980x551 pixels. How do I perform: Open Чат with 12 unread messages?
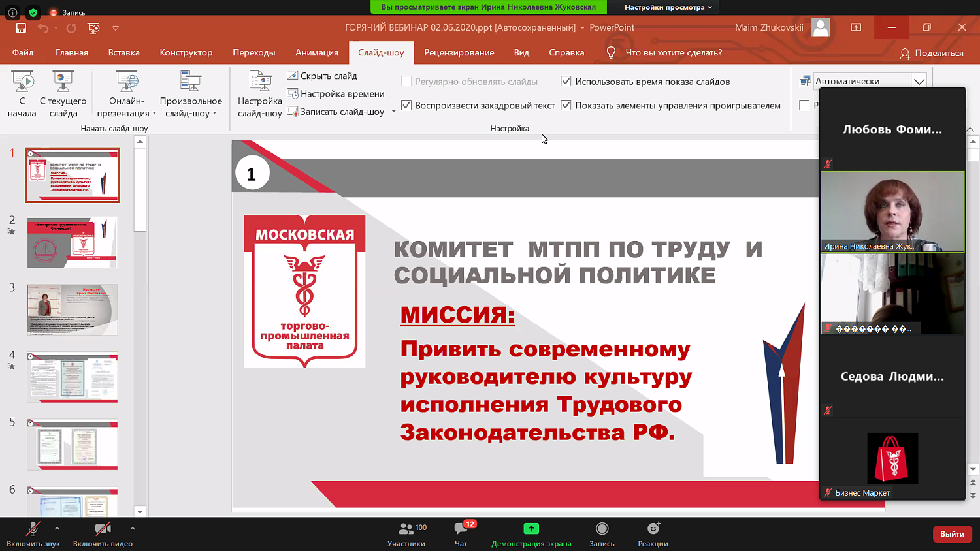(x=461, y=534)
